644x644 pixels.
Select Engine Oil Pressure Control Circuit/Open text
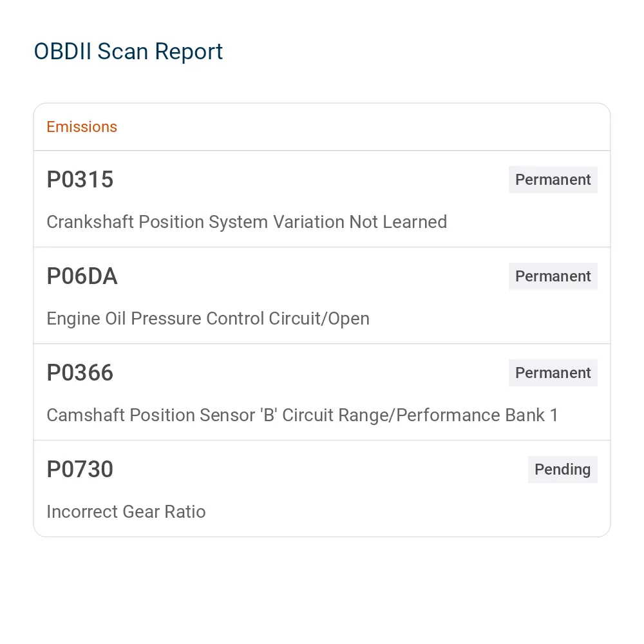point(208,319)
